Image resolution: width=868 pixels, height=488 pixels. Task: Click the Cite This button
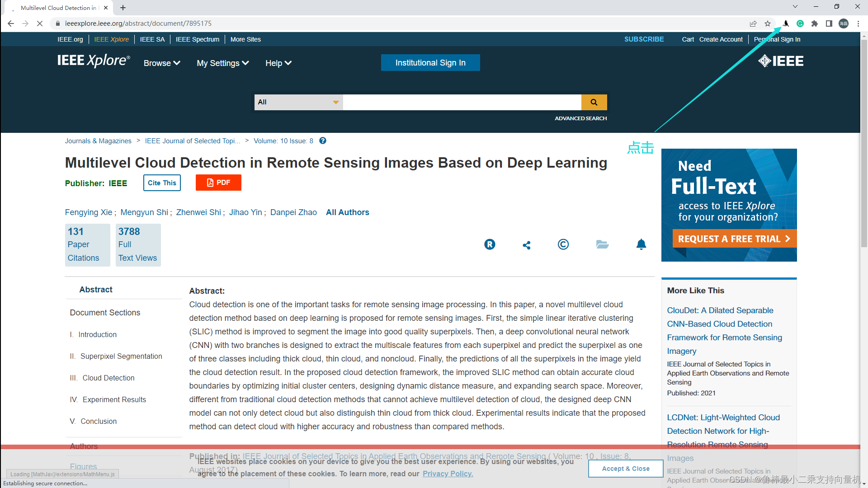click(x=162, y=183)
